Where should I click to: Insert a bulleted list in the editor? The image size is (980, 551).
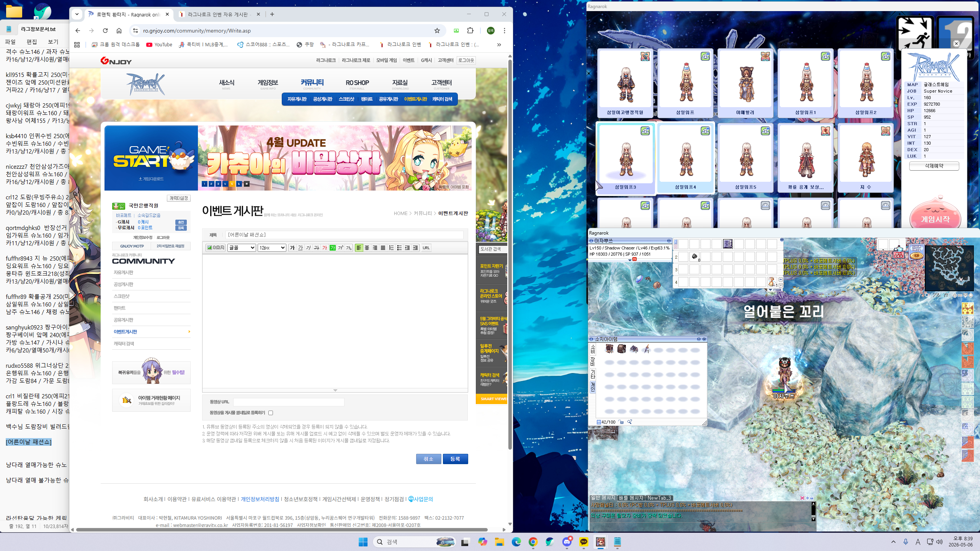399,248
